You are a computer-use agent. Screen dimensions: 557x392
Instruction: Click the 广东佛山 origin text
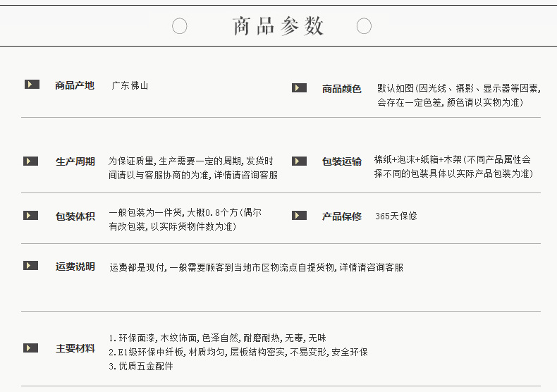(x=130, y=85)
